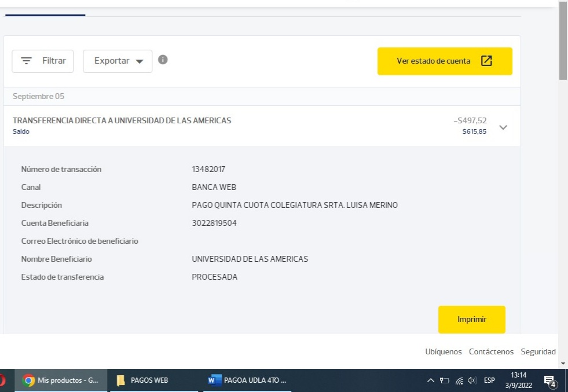Click the filter icon in Filtrar button

coord(27,61)
